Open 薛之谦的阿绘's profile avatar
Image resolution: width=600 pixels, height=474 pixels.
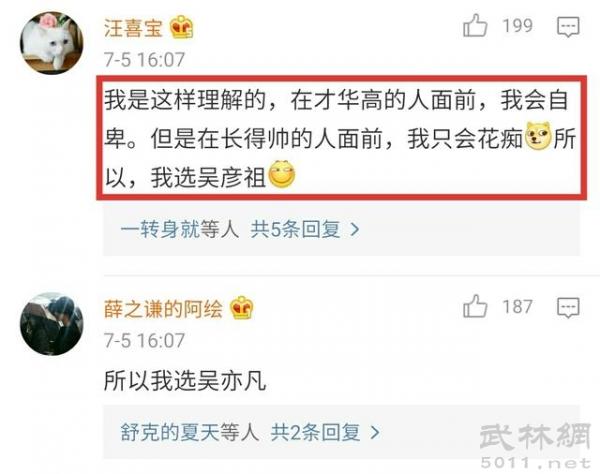tap(51, 324)
